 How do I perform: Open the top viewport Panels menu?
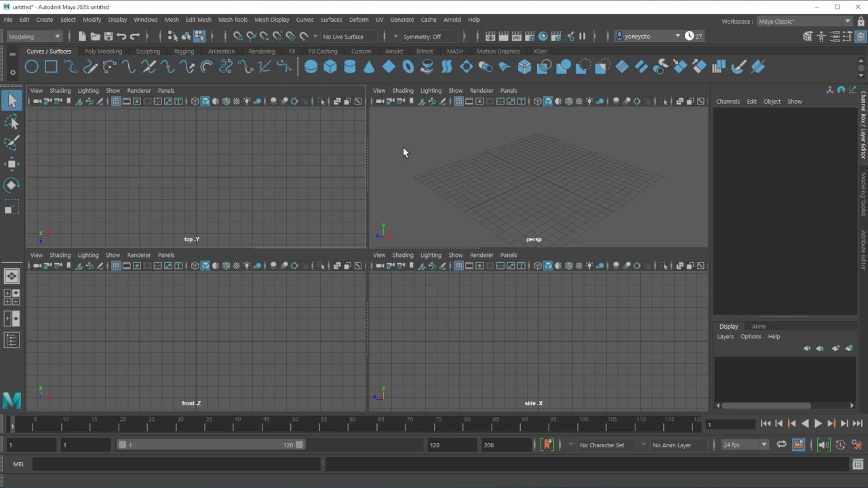(x=166, y=90)
